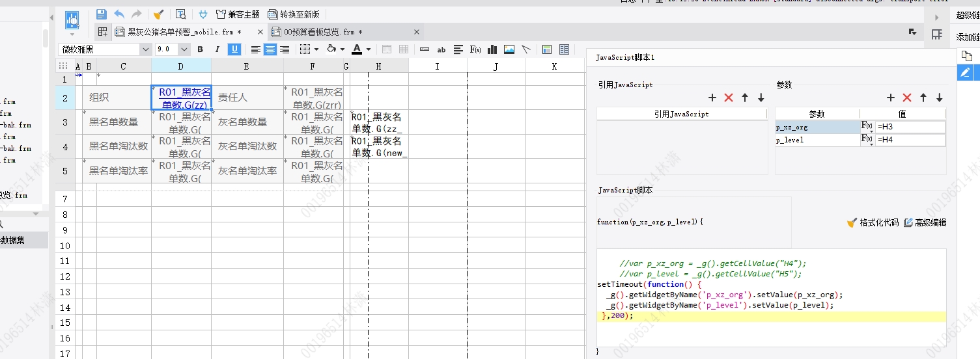Select cell containing 责任人
This screenshot has height=359, width=980.
pos(247,98)
